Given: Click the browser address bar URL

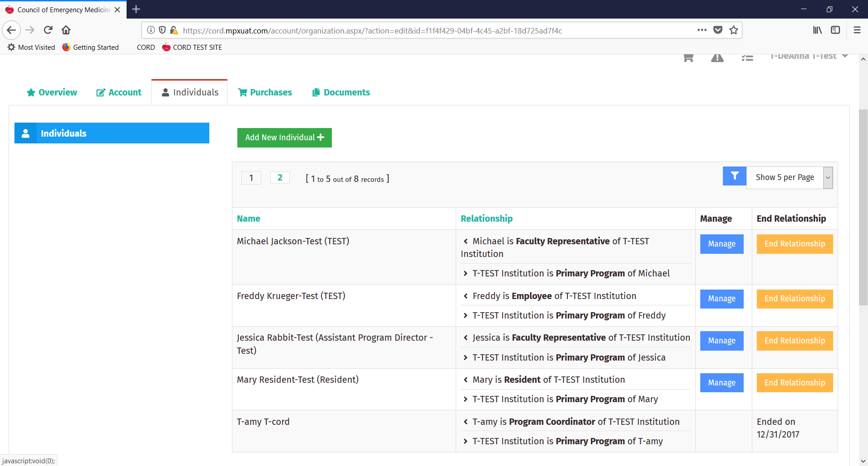Looking at the screenshot, I should tap(372, 31).
